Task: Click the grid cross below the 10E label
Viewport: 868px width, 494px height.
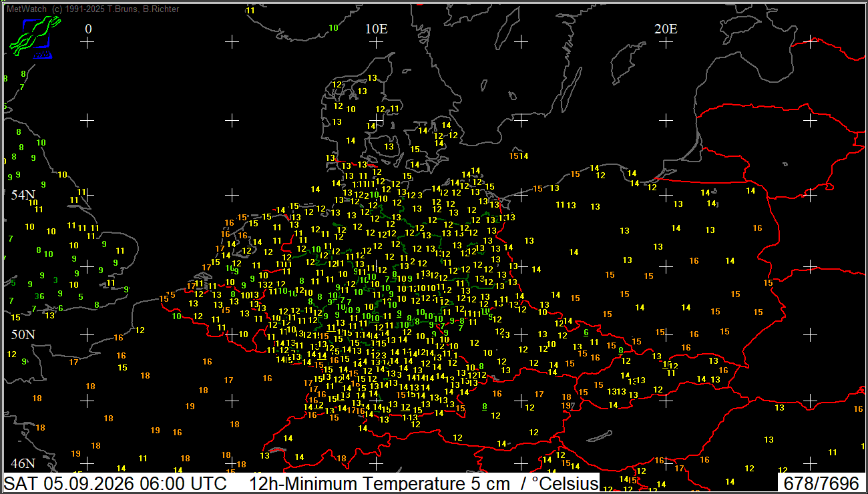Action: pos(377,42)
